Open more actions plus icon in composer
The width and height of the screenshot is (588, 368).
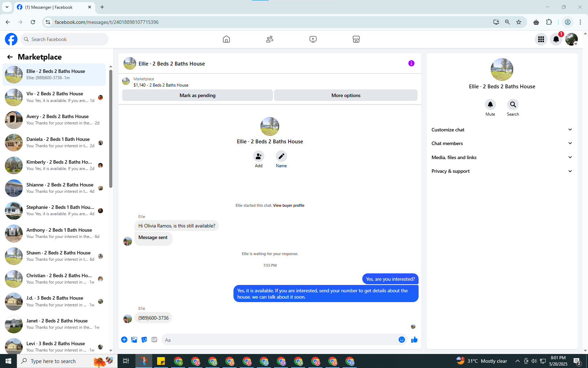[124, 340]
